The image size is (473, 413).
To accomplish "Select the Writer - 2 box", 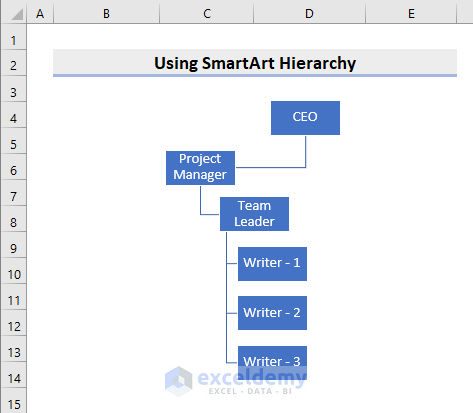I will pos(272,313).
